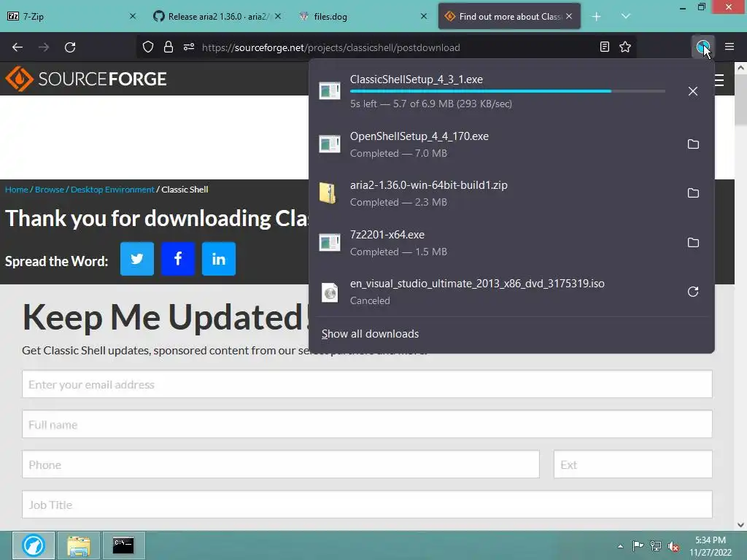Open Command Prompt from the taskbar
Viewport: 747px width, 560px height.
123,545
